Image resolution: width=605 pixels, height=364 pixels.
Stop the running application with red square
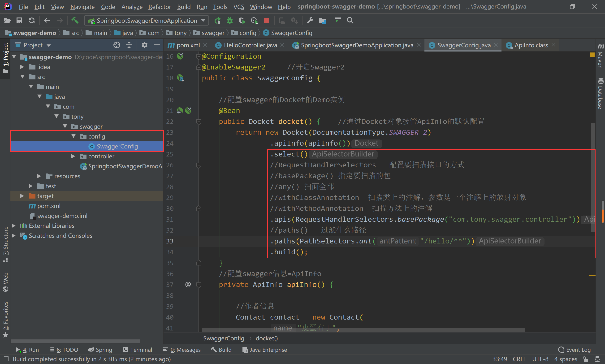point(267,20)
